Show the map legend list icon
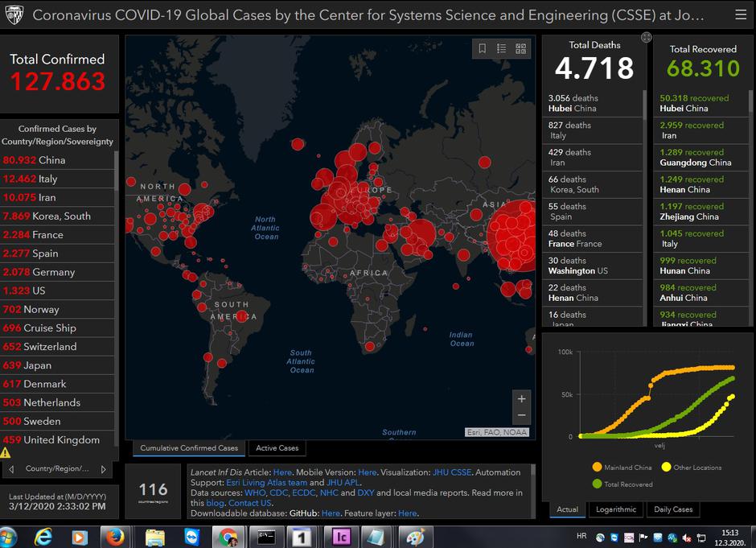Image resolution: width=756 pixels, height=548 pixels. (x=502, y=48)
